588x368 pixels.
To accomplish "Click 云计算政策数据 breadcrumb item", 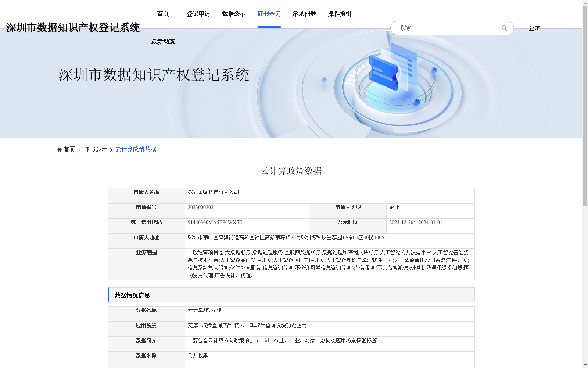I will pos(136,149).
